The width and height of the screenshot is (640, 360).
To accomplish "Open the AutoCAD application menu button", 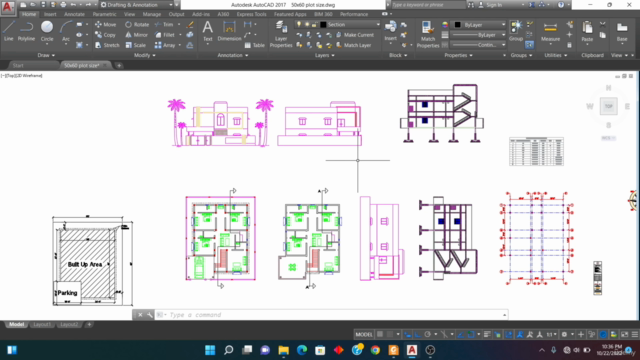I will (x=7, y=7).
